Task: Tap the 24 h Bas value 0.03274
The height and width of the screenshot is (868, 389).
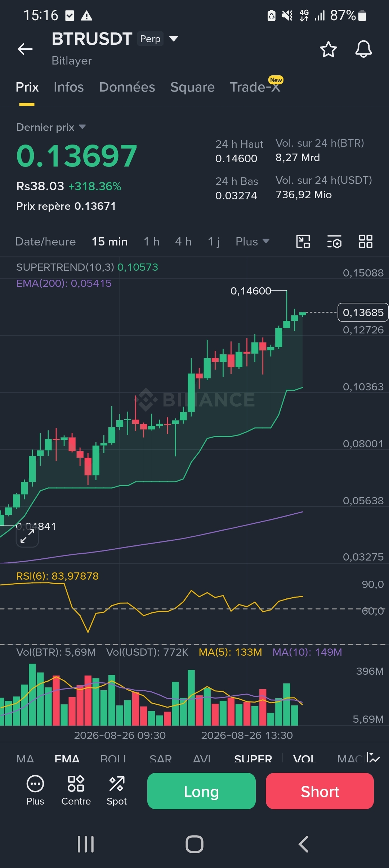Action: pyautogui.click(x=236, y=196)
